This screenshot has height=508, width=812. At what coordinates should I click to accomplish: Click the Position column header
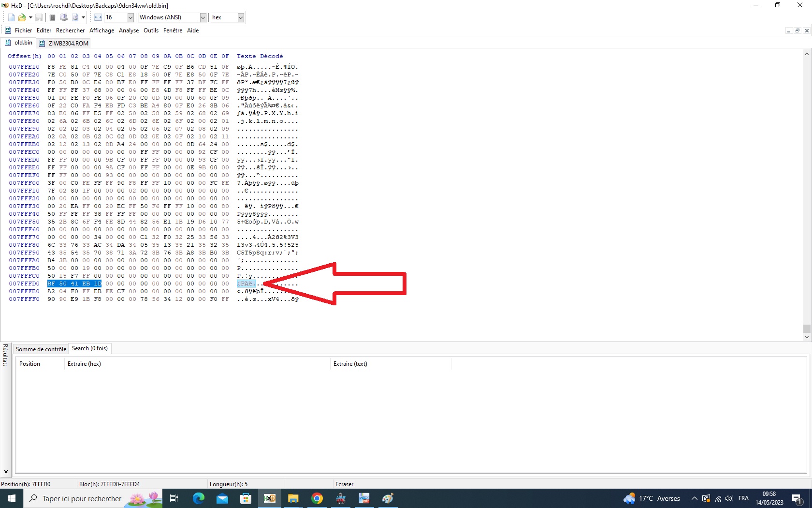tap(40, 364)
